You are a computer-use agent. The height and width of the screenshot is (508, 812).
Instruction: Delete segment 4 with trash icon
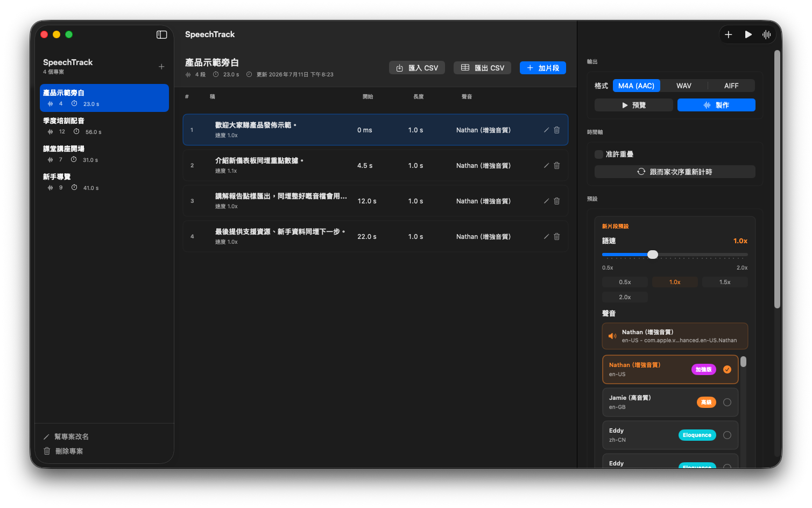coord(557,236)
